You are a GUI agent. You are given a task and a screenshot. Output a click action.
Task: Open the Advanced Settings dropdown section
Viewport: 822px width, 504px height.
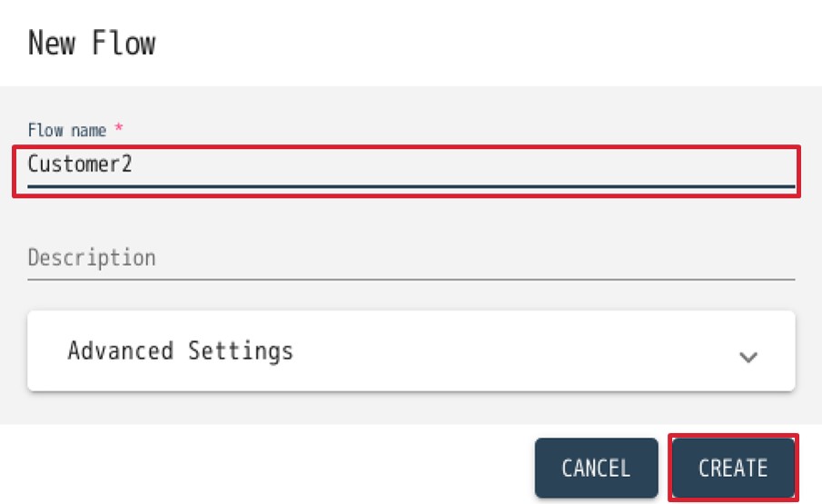pyautogui.click(x=411, y=351)
